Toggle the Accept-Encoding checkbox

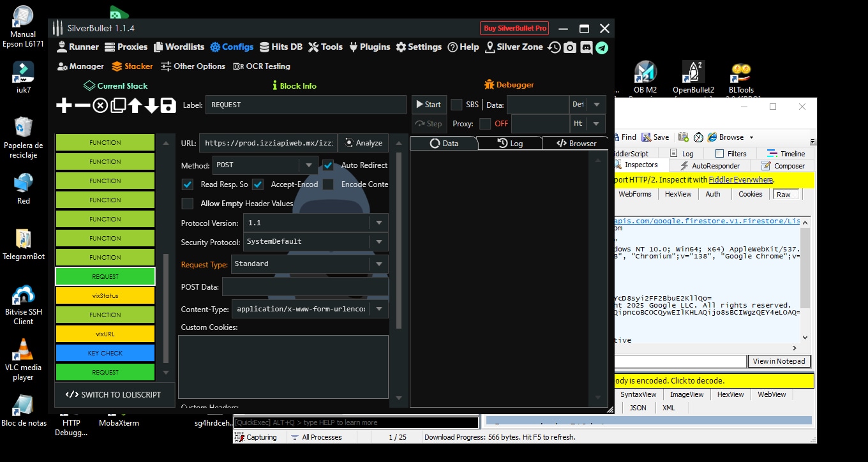pyautogui.click(x=258, y=184)
